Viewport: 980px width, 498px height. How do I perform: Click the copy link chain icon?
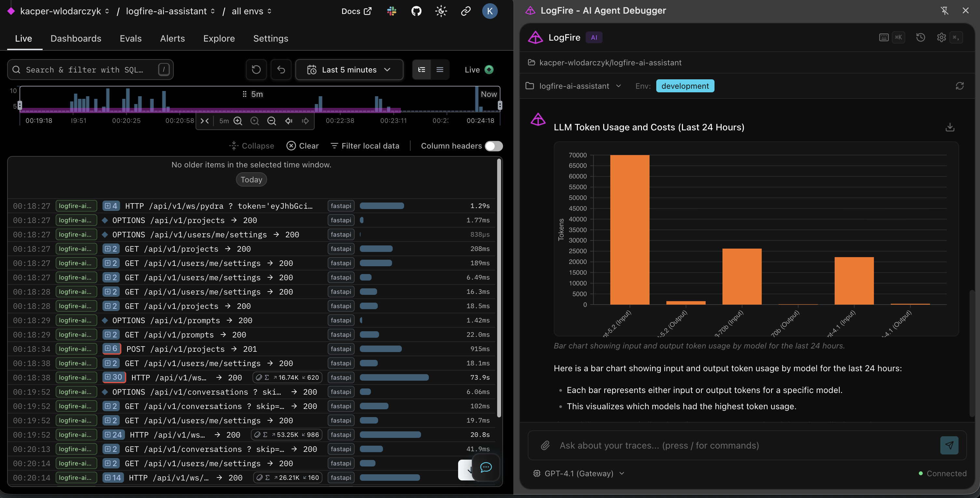[x=466, y=11]
